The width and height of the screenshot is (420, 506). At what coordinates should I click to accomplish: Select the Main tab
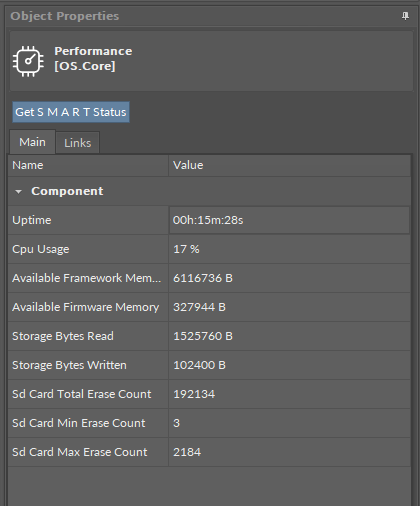pos(32,142)
